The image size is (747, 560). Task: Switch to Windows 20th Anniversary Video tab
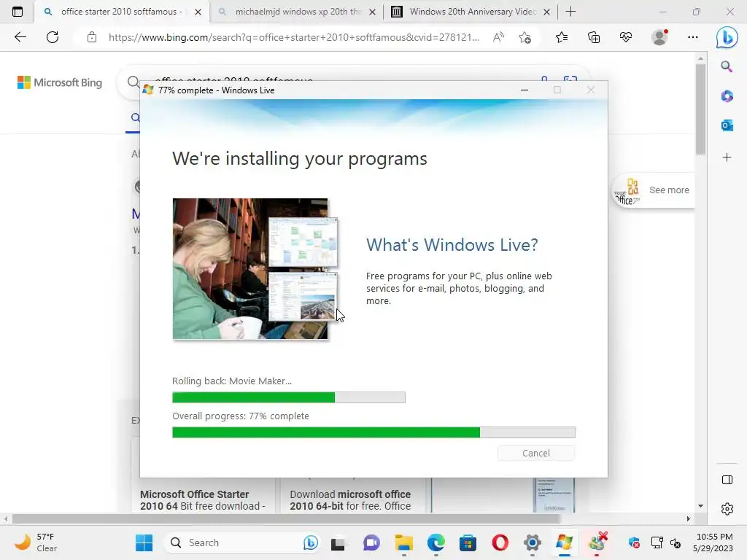pyautogui.click(x=472, y=12)
